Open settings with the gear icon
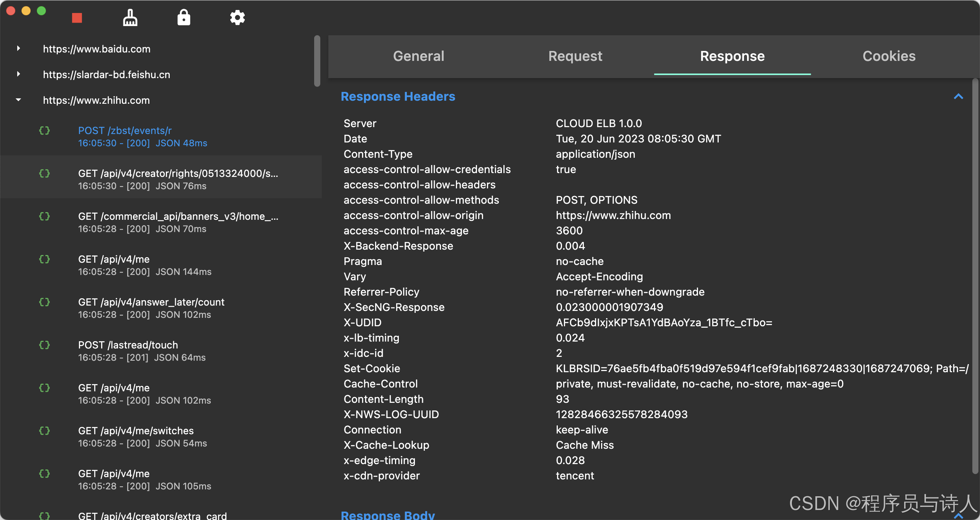980x520 pixels. point(237,18)
